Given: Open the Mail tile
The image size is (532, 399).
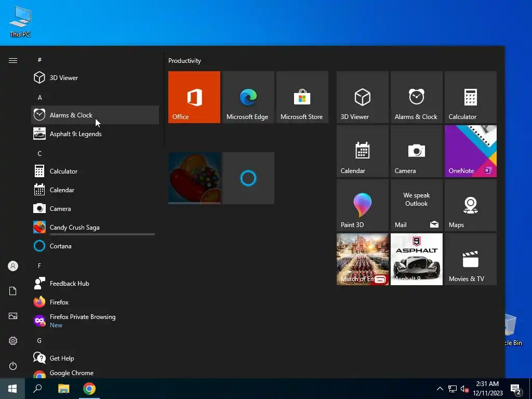Looking at the screenshot, I should tap(416, 205).
